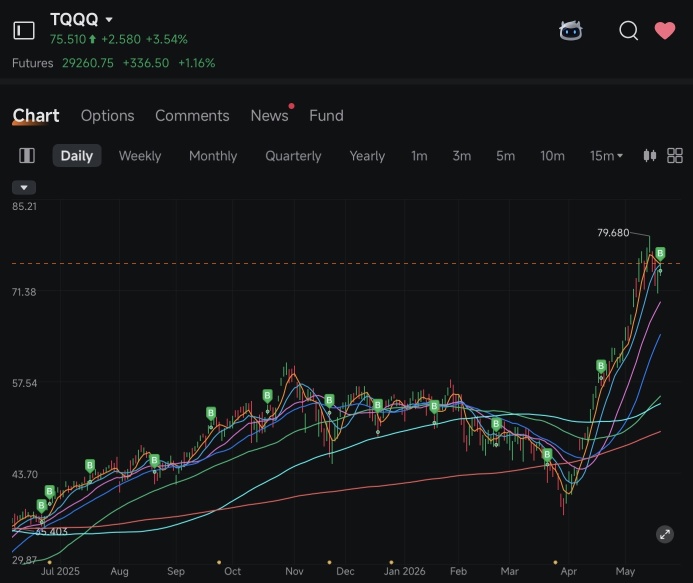693x583 pixels.
Task: Open the Fund tab
Action: tap(326, 115)
